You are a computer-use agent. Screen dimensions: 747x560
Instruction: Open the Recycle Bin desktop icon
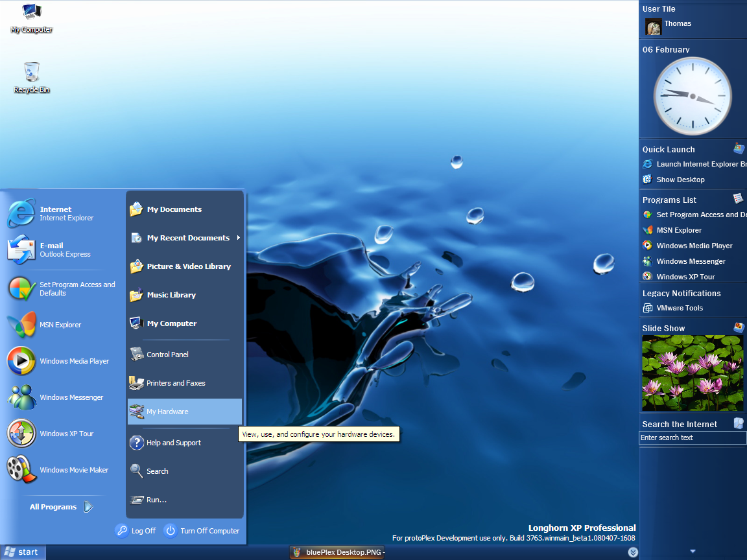[x=31, y=78]
